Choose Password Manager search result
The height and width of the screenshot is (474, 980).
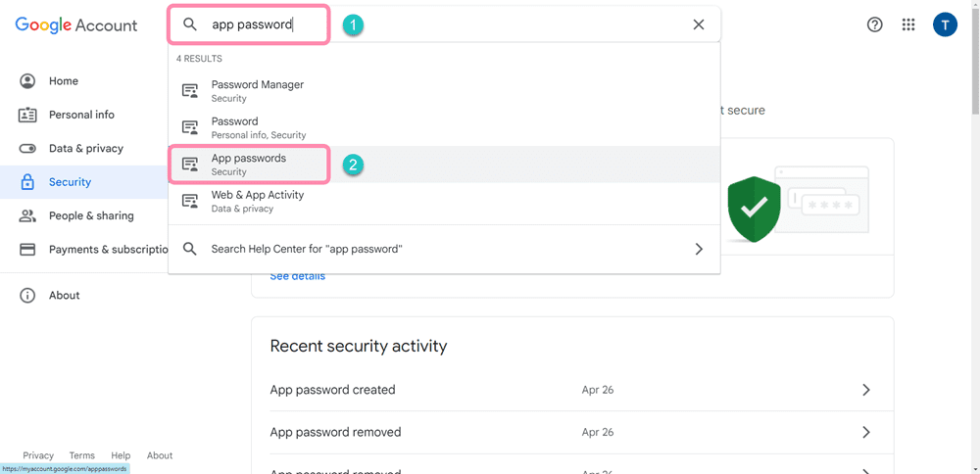tap(257, 90)
